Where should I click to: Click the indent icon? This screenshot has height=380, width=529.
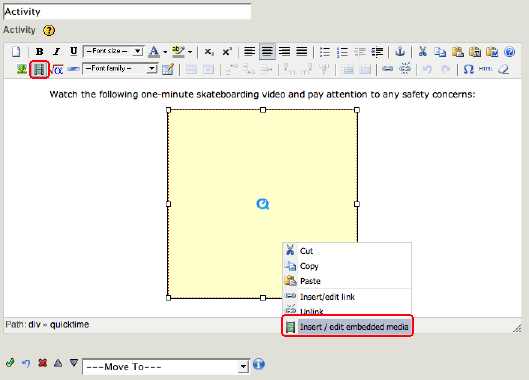377,52
